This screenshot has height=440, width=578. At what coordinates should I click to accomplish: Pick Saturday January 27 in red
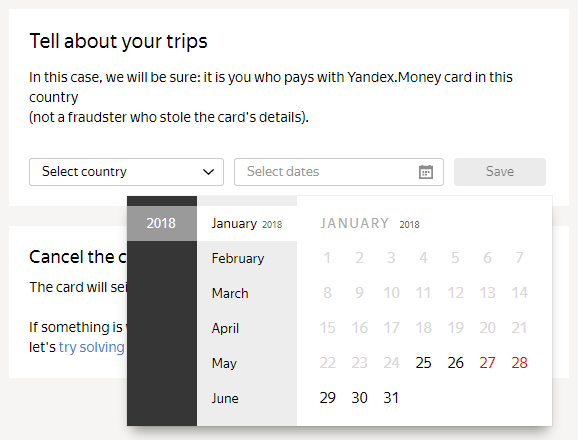pos(487,363)
